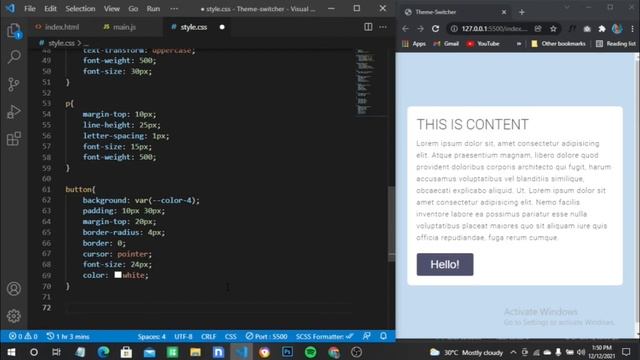Open Manage gear in VS Code
Image resolution: width=640 pixels, height=360 pixels.
[13, 316]
